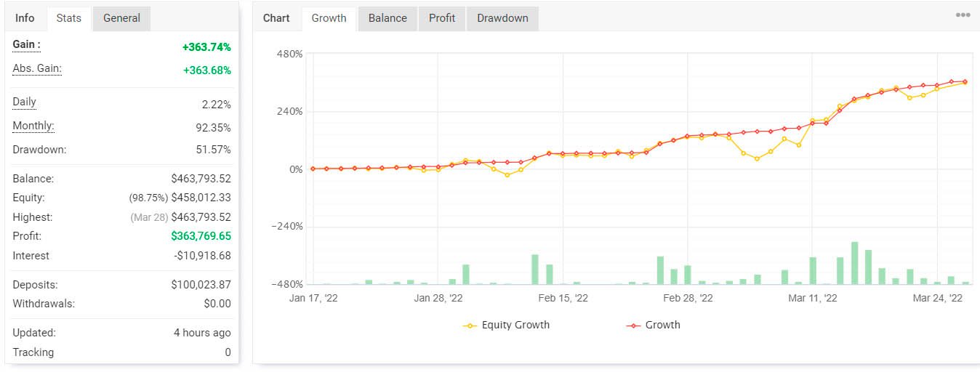980x372 pixels.
Task: Switch to the Info tab
Action: [25, 18]
